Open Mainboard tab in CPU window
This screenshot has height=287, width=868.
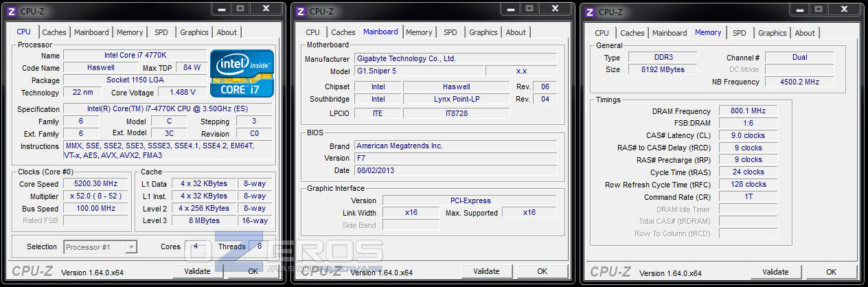pos(91,32)
